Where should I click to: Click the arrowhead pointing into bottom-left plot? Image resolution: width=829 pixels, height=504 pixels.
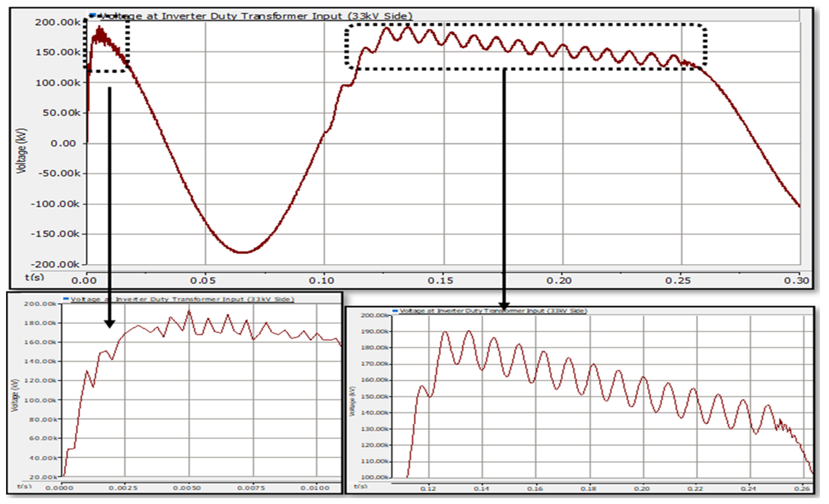click(110, 323)
